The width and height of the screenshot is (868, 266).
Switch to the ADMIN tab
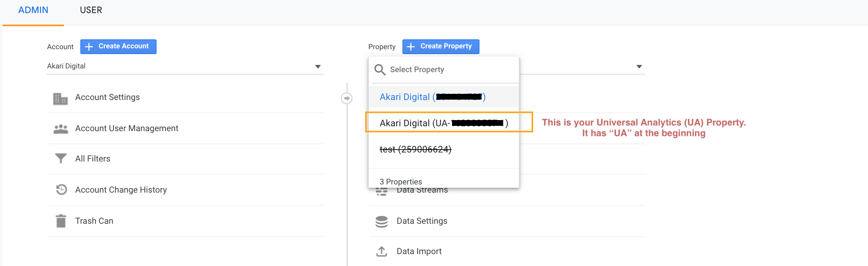[x=33, y=10]
